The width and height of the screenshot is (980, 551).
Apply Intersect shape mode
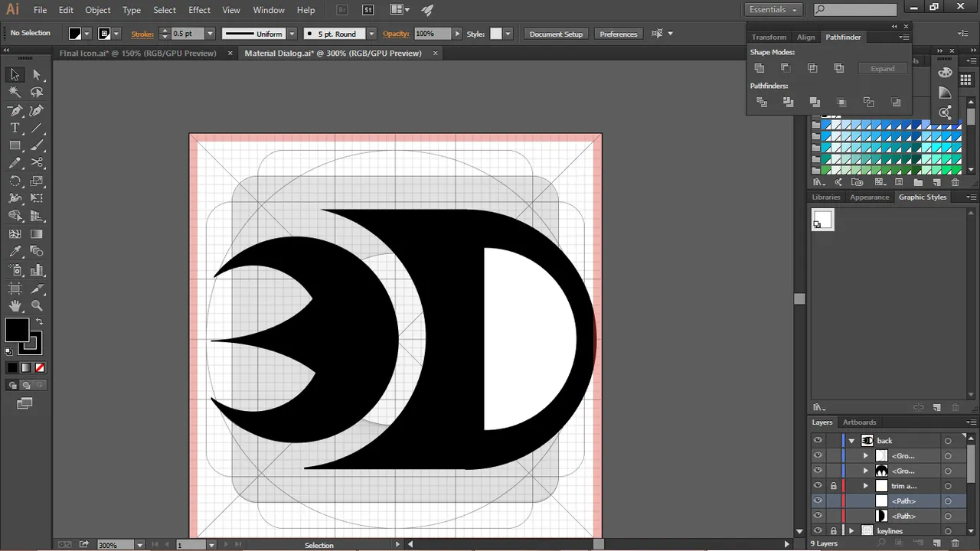click(812, 68)
